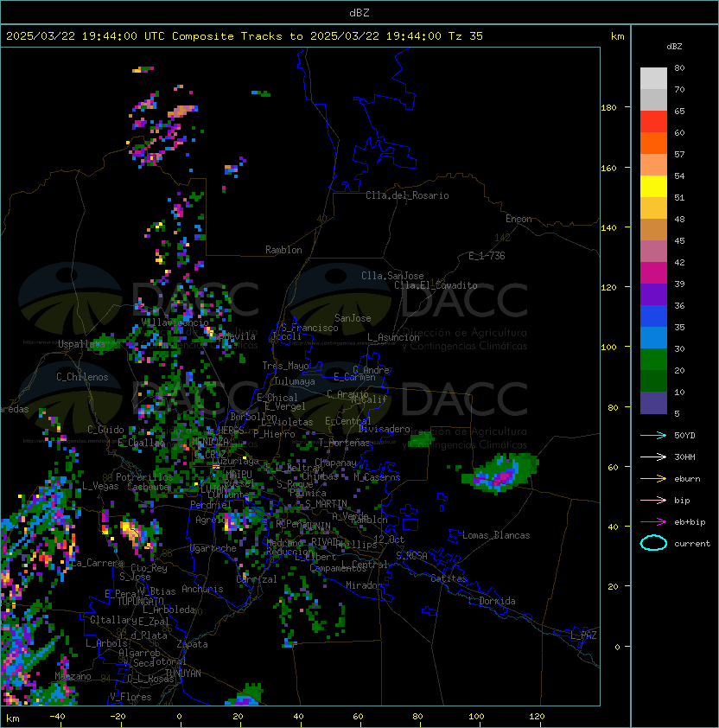Click the Villavicencio map label
The height and width of the screenshot is (728, 719).
[175, 322]
